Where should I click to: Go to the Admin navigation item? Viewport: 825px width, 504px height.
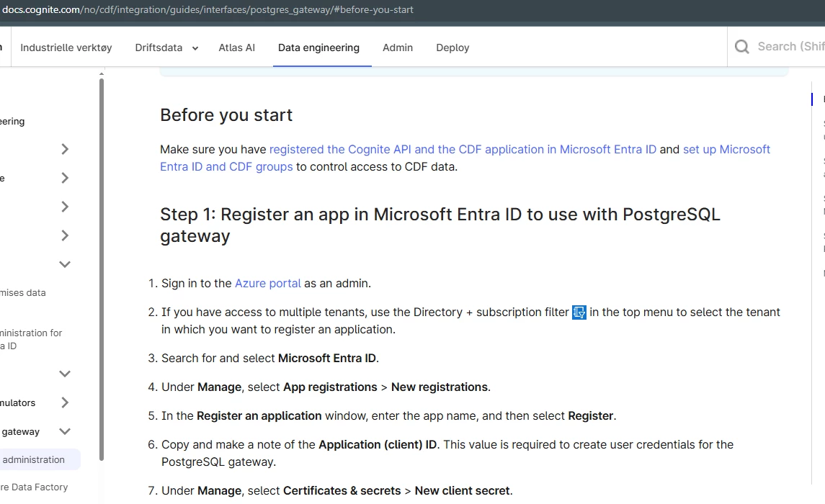click(x=398, y=48)
